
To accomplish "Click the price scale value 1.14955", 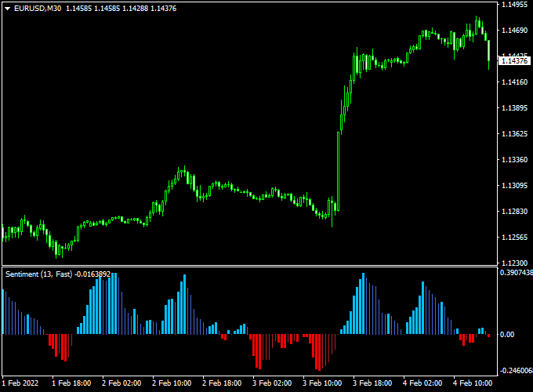I will tap(515, 5).
